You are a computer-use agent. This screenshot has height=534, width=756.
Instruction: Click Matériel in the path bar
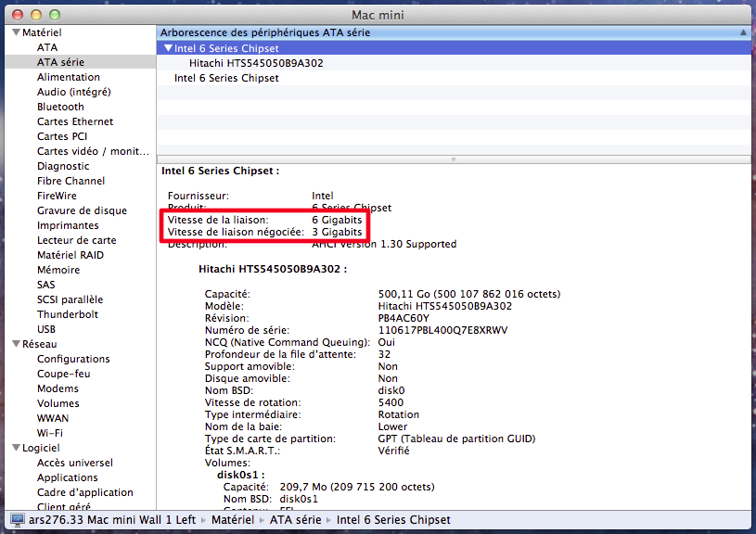(x=233, y=519)
